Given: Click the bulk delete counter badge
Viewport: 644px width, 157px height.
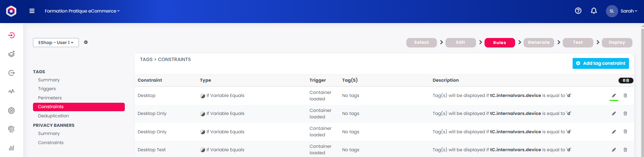Looking at the screenshot, I should (626, 80).
